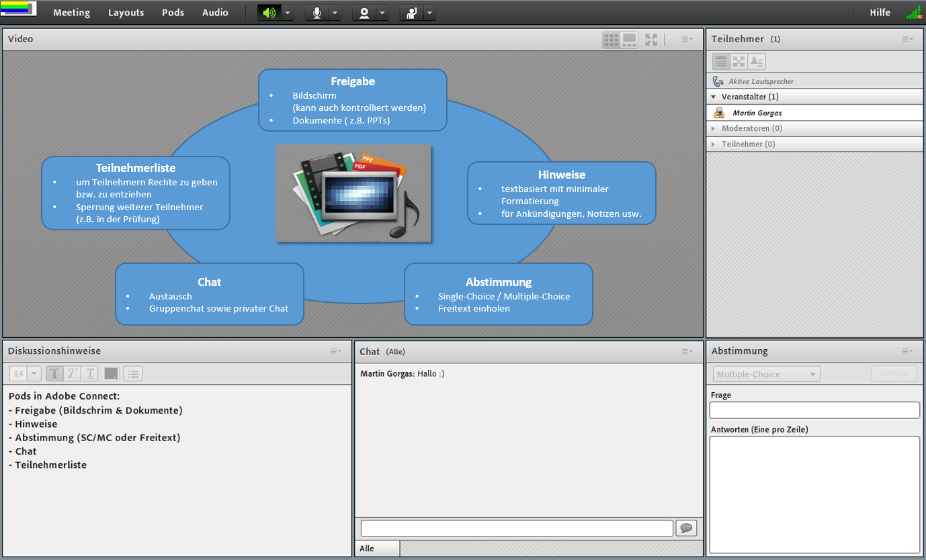Select the Alle chat tab
This screenshot has height=560, width=926.
pyautogui.click(x=377, y=549)
